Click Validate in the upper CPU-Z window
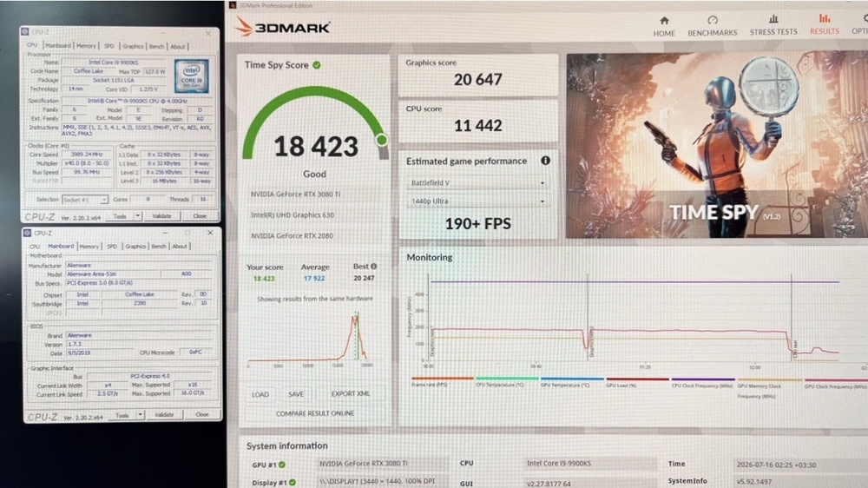The width and height of the screenshot is (868, 488). (161, 216)
